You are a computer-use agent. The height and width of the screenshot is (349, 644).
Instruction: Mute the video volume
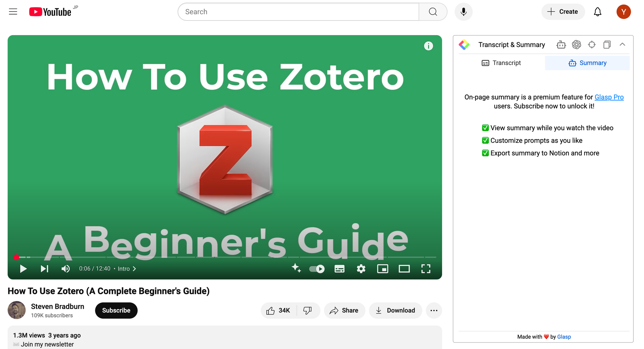(65, 269)
